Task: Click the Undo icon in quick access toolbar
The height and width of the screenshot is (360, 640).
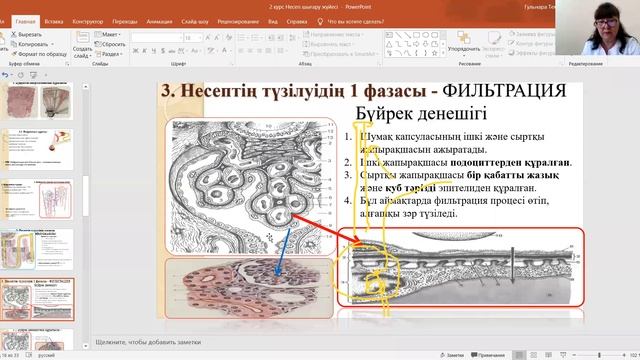Action: pyautogui.click(x=5, y=75)
